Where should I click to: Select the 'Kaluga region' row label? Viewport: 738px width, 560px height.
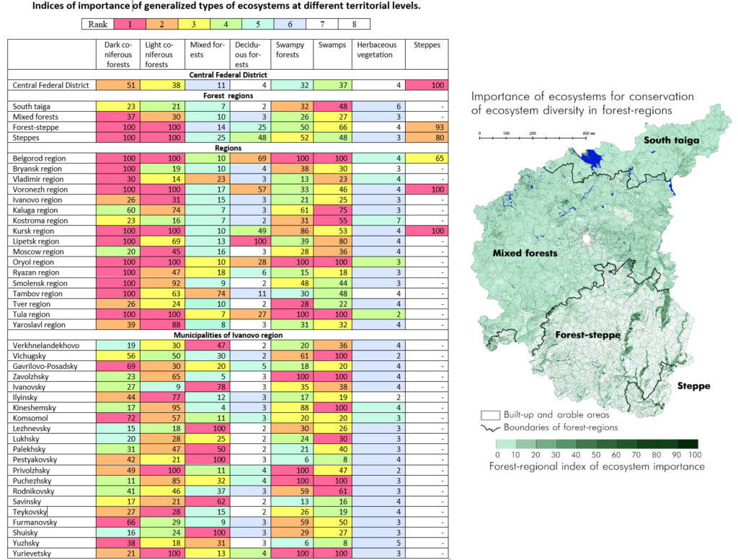pos(35,210)
